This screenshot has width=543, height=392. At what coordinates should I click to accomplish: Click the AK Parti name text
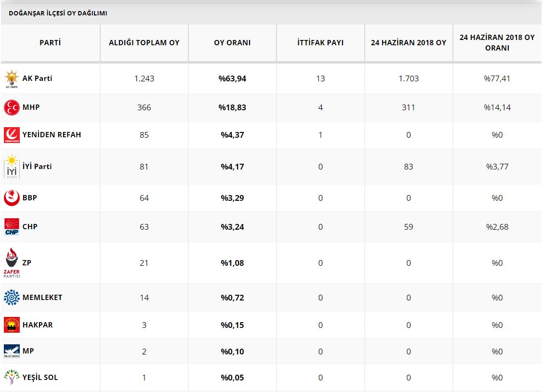(38, 78)
